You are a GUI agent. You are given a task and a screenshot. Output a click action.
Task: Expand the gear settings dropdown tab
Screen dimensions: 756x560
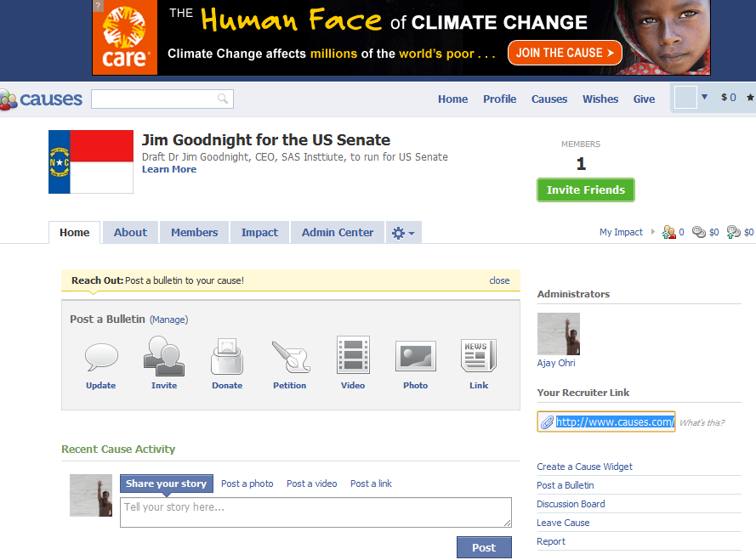[402, 233]
